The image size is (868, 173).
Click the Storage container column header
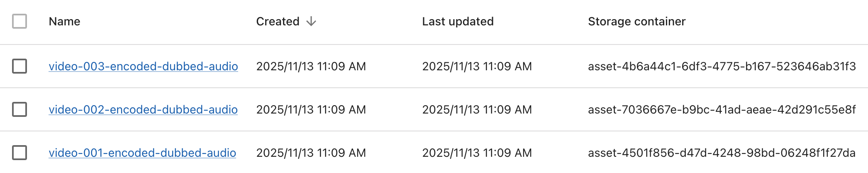636,22
